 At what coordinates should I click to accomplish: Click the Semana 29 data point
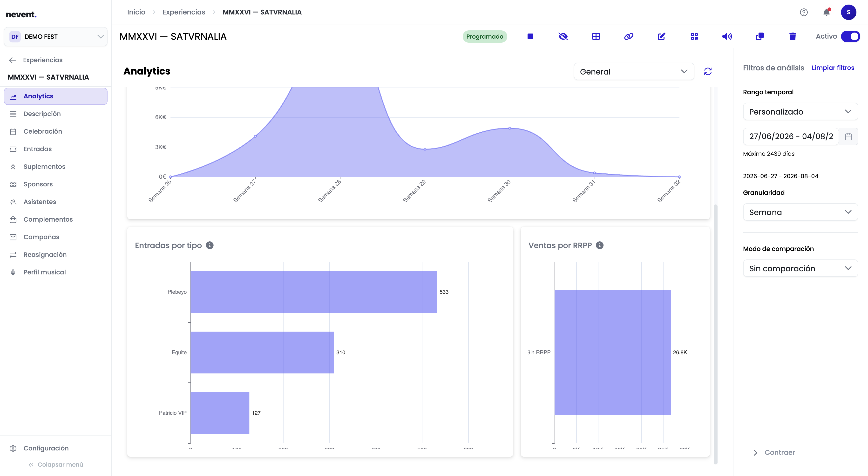pos(425,149)
